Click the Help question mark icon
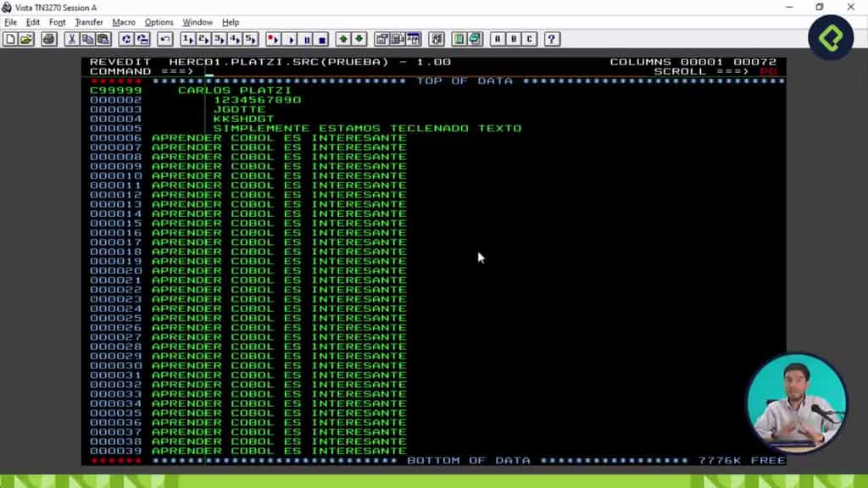The image size is (868, 488). pos(551,39)
